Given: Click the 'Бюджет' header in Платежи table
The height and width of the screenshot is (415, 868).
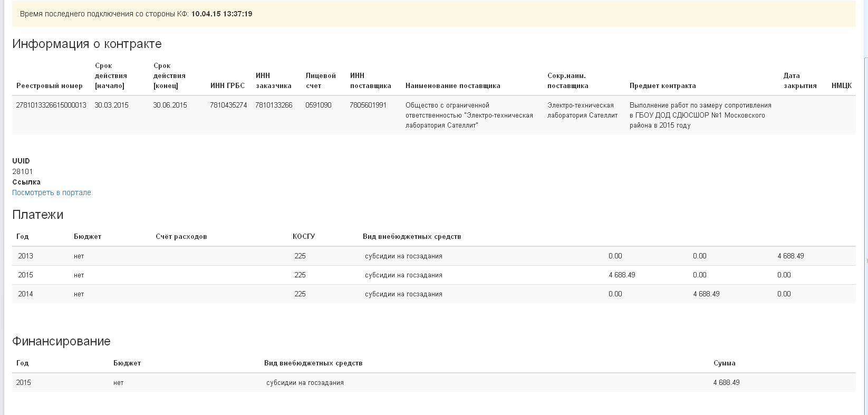Looking at the screenshot, I should click(88, 236).
